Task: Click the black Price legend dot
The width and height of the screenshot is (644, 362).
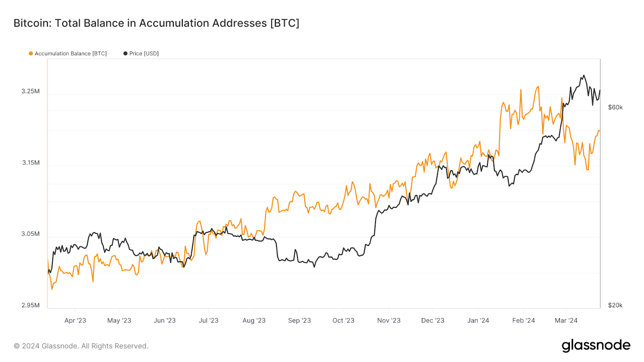Action: 126,53
